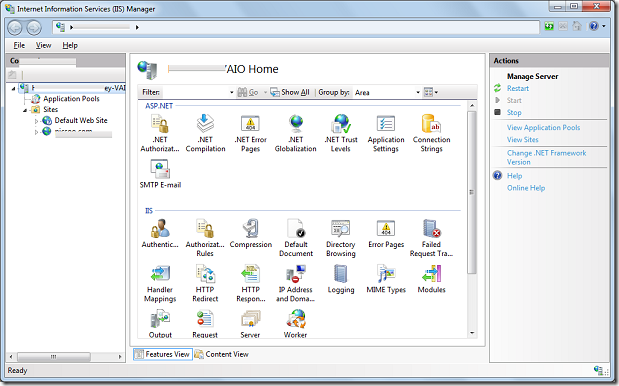This screenshot has height=386, width=619.
Task: Open HTTP Response Headers icon
Action: (x=251, y=283)
